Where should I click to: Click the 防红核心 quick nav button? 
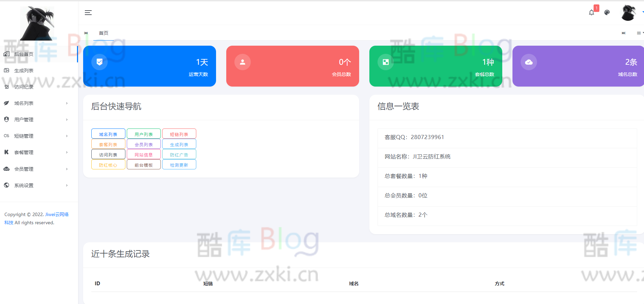pyautogui.click(x=108, y=165)
